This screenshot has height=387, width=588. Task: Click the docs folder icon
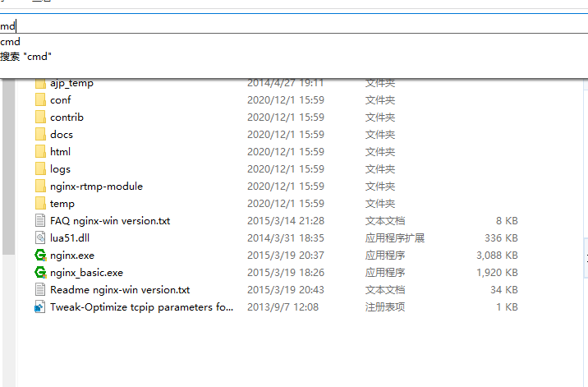[x=40, y=135]
